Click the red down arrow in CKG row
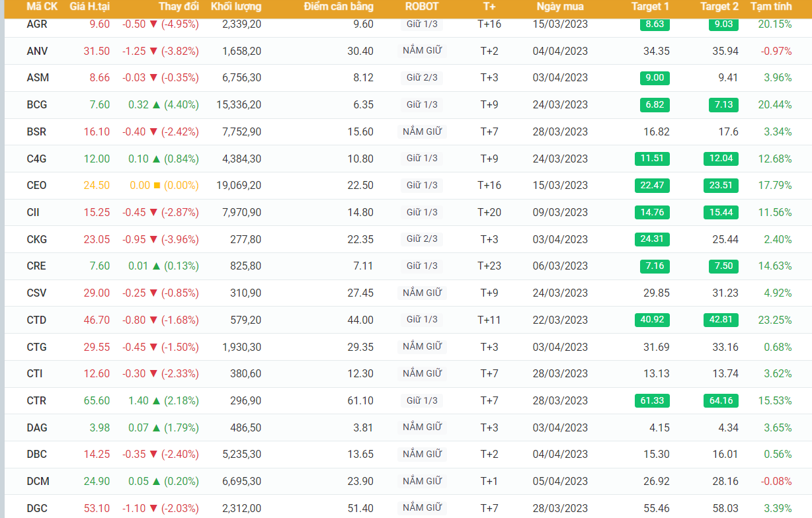Viewport: 812px width, 518px height. 153,239
